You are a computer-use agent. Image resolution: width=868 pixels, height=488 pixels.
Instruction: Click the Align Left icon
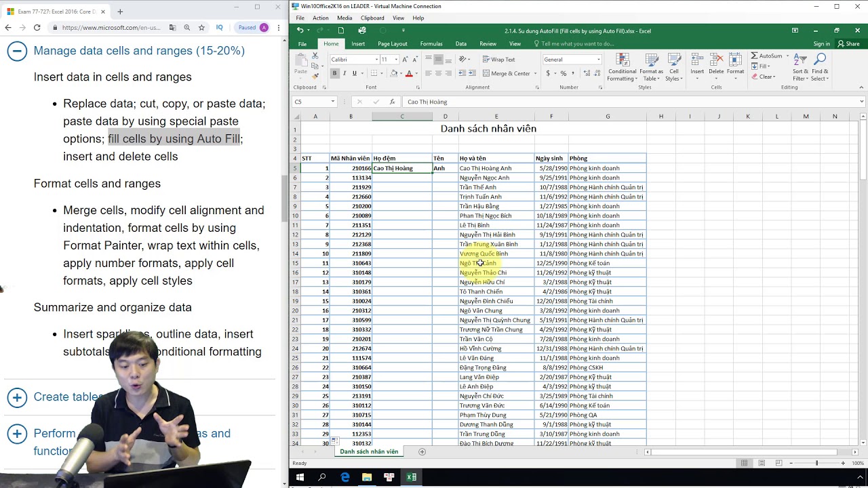(x=428, y=73)
